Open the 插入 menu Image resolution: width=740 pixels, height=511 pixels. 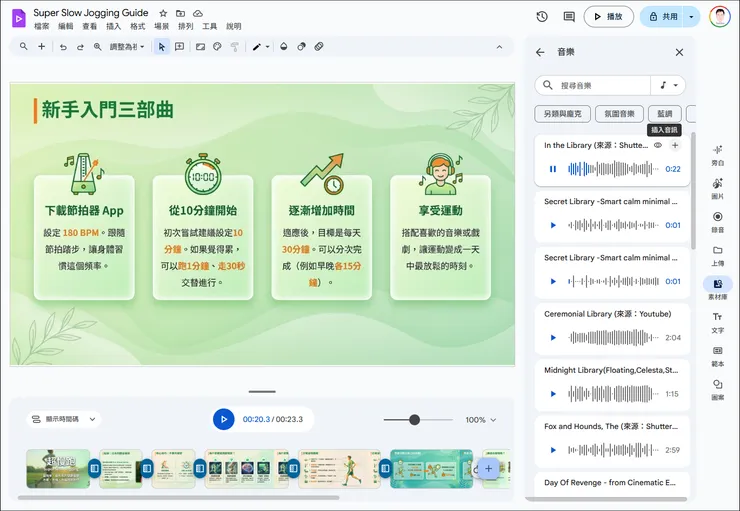(x=113, y=26)
